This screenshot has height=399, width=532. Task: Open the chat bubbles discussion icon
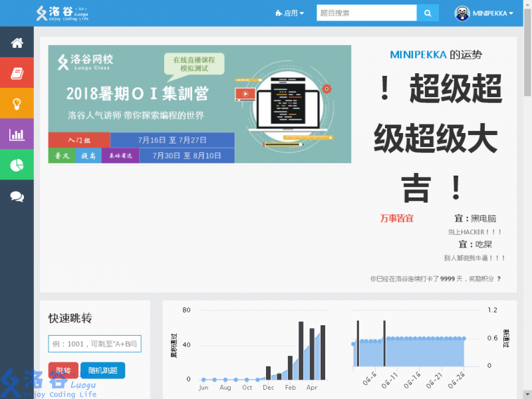pos(17,196)
